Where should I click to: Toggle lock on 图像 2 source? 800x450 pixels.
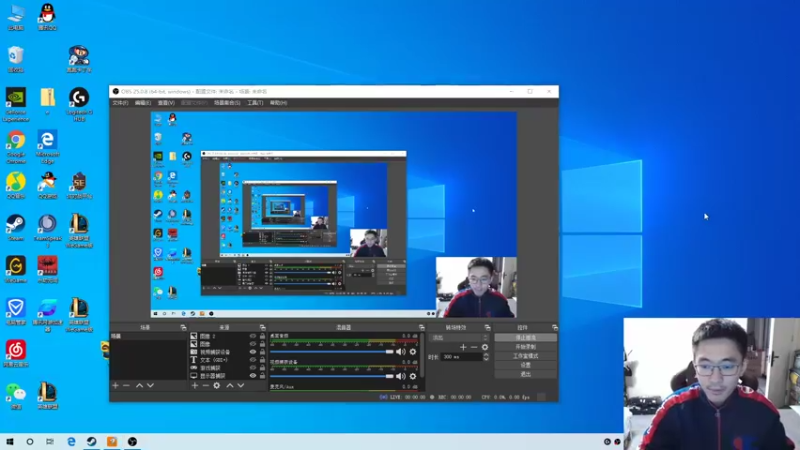click(262, 336)
